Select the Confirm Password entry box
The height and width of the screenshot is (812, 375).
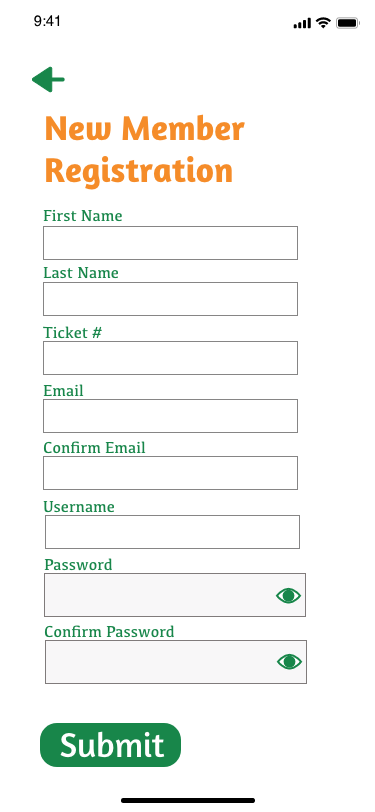click(176, 662)
